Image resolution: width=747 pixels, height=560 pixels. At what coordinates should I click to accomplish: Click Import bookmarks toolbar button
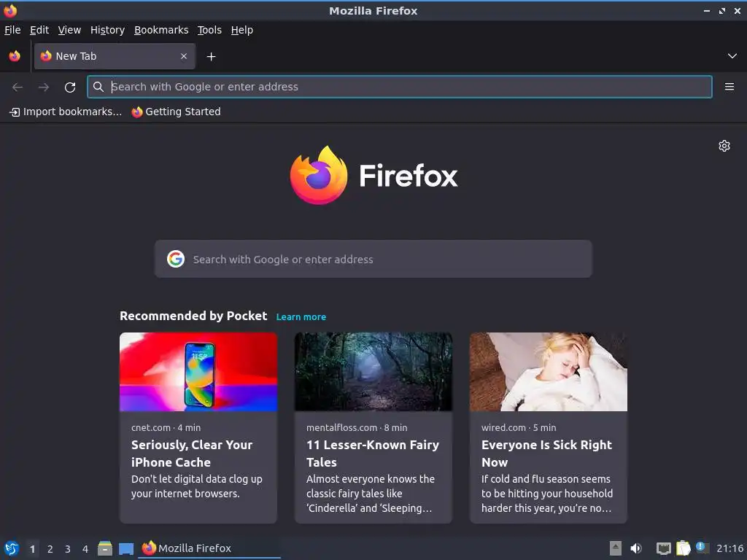(x=66, y=112)
